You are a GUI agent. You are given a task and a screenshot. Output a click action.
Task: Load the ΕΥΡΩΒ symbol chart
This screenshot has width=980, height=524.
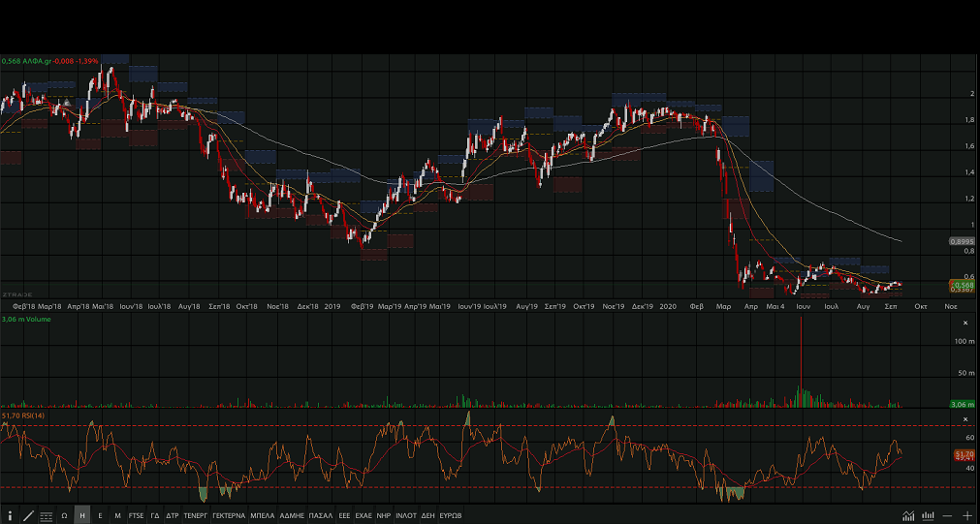(451, 516)
